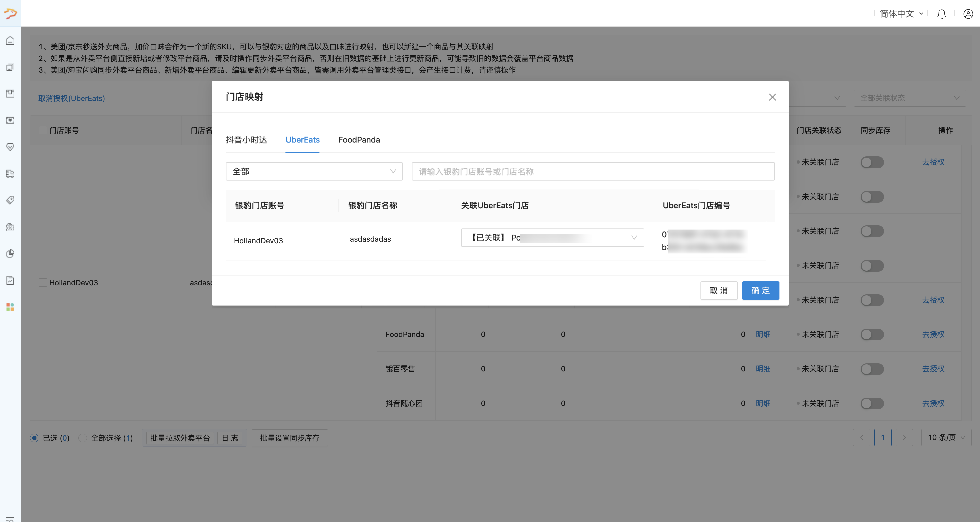This screenshot has width=980, height=522.
Task: Open the home icon in sidebar
Action: coord(10,40)
